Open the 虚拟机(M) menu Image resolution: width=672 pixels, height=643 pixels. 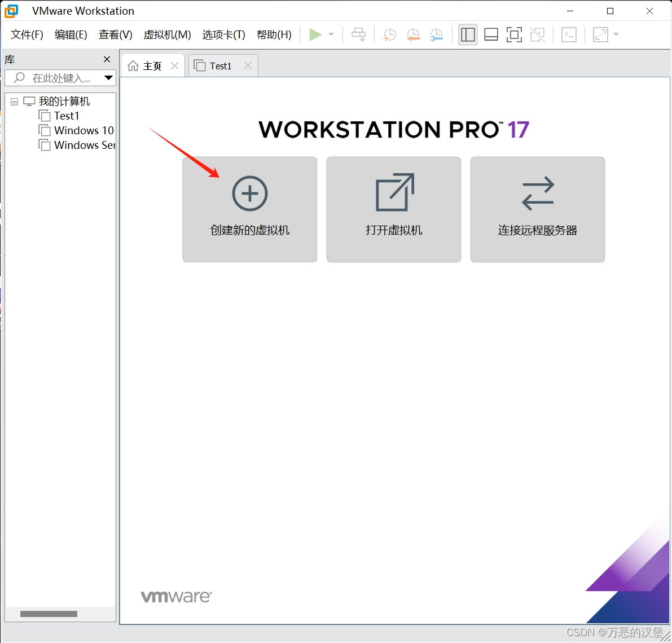click(167, 35)
